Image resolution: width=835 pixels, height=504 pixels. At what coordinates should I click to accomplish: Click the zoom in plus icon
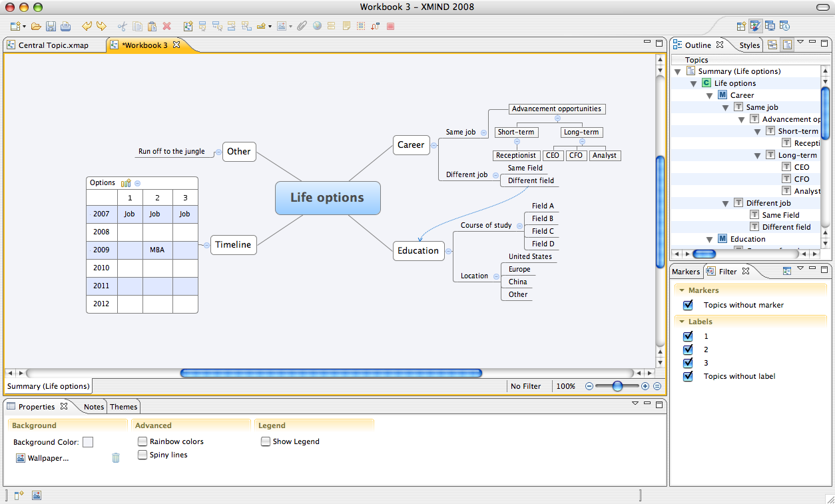(x=645, y=386)
